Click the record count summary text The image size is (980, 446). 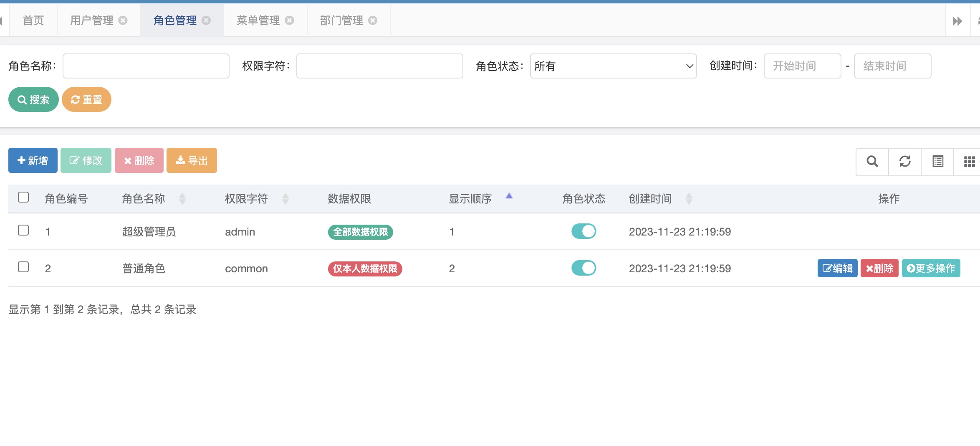tap(102, 309)
